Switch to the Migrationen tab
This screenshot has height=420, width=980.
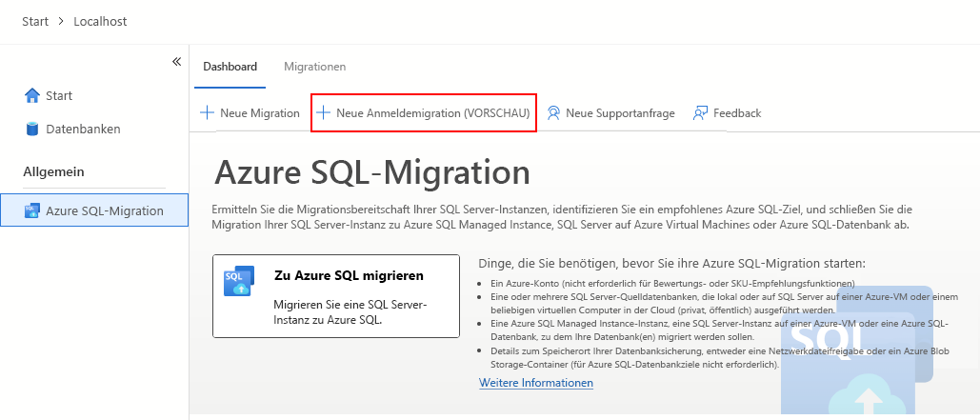pos(315,67)
